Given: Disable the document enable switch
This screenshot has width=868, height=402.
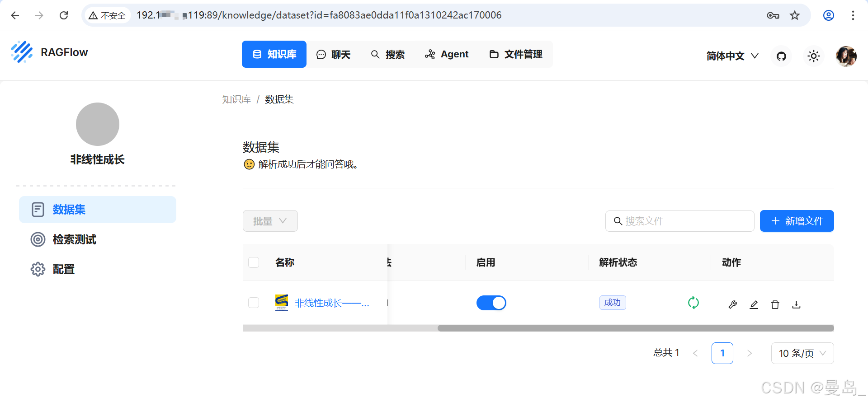Looking at the screenshot, I should click(x=491, y=303).
